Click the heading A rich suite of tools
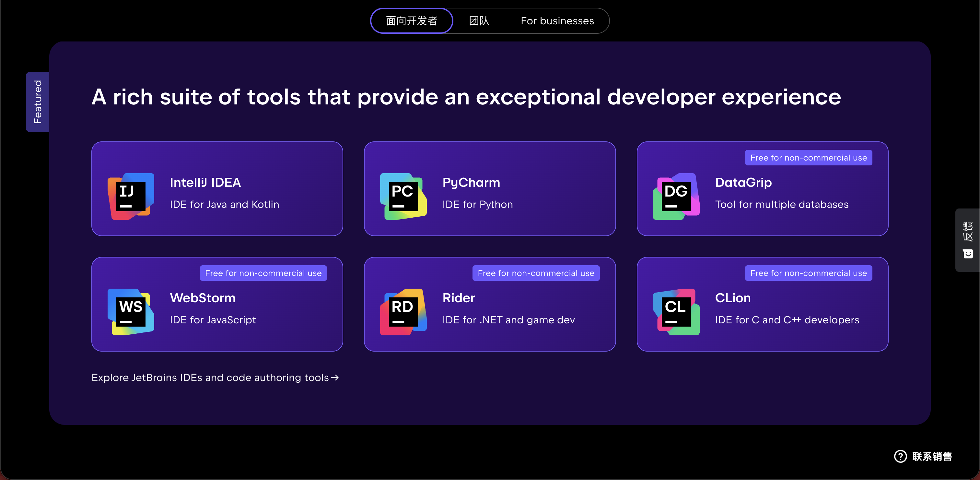The height and width of the screenshot is (480, 980). pyautogui.click(x=466, y=97)
